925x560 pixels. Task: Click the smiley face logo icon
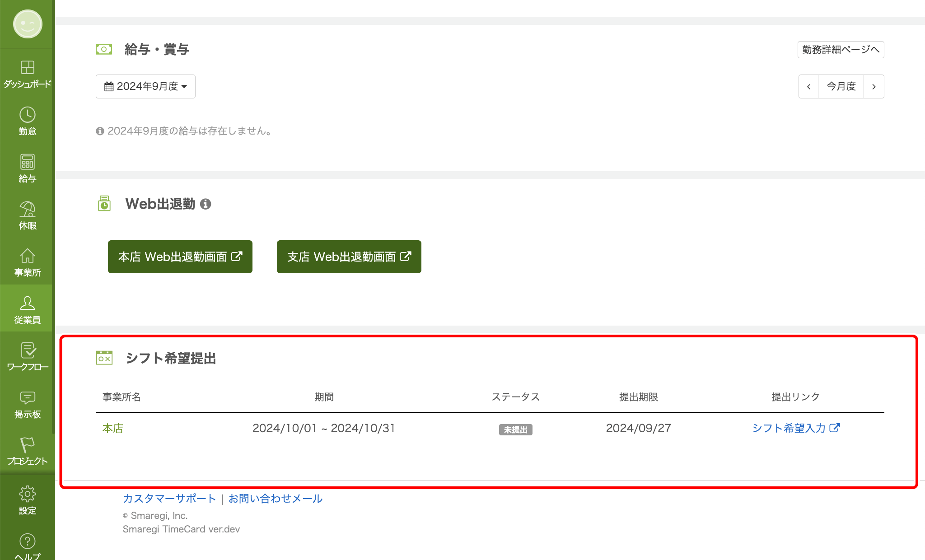[28, 24]
